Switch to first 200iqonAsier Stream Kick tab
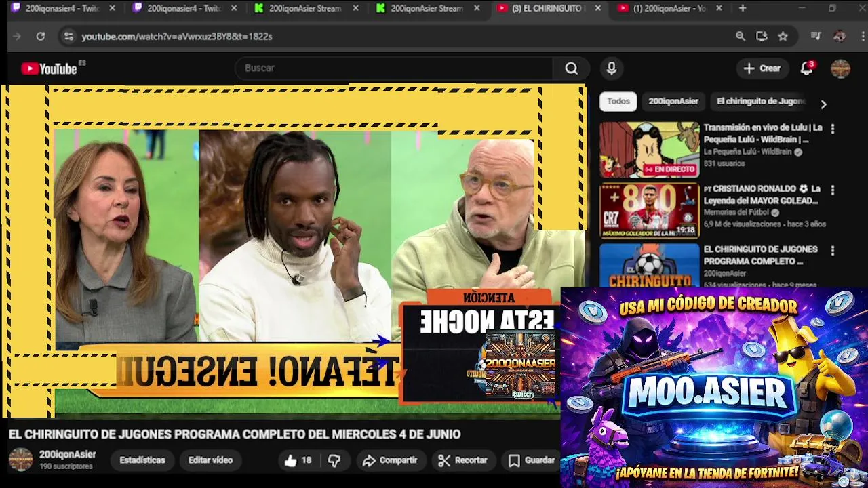868x488 pixels. point(307,9)
